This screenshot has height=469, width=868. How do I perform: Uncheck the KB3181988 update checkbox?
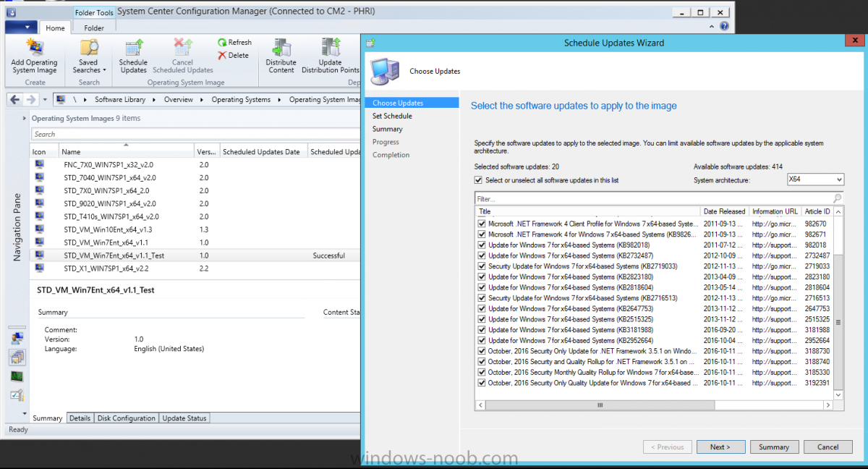point(482,330)
